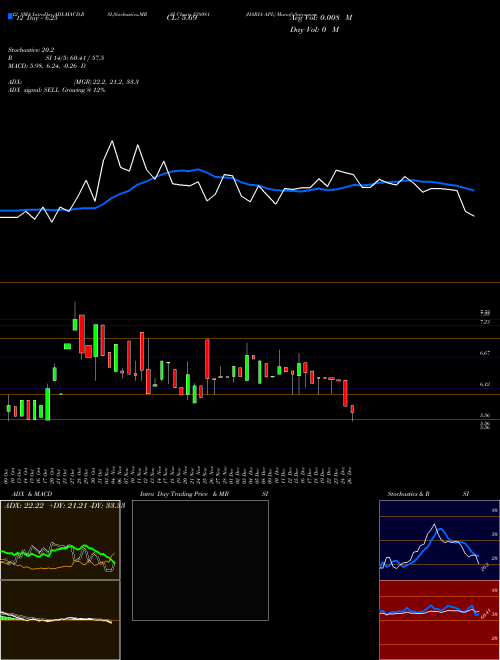Click the 'SI 14/3: 60.41 / 57.5' value

click(x=75, y=58)
